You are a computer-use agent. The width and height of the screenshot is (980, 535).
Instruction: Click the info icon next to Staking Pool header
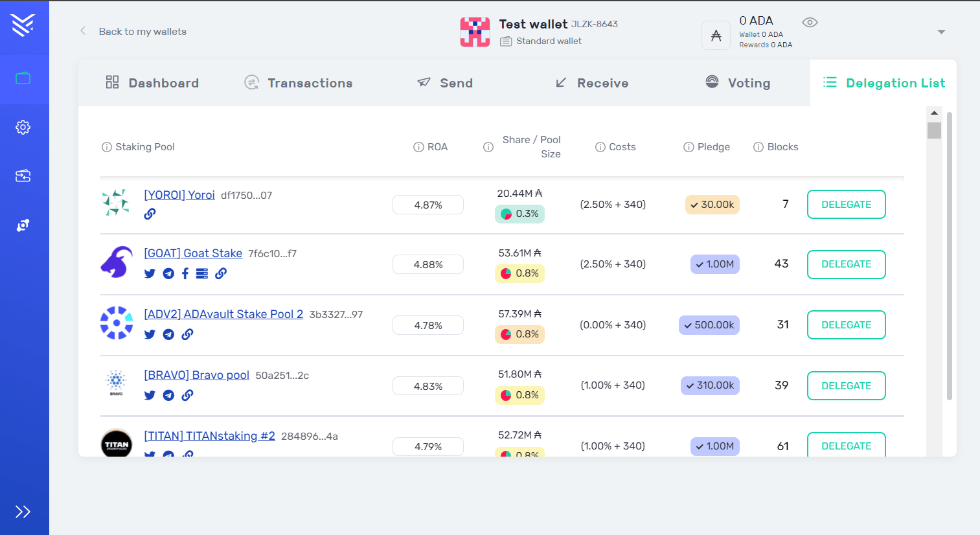pos(107,147)
